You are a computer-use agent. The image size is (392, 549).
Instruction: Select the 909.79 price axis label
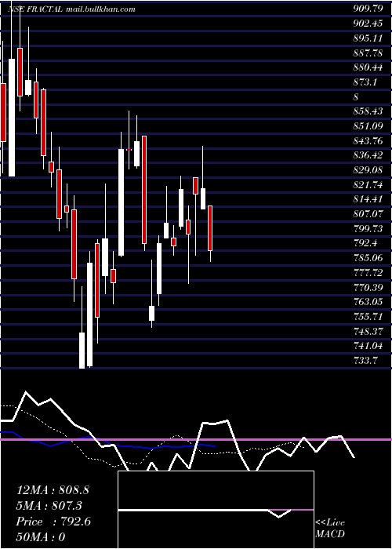[368, 9]
